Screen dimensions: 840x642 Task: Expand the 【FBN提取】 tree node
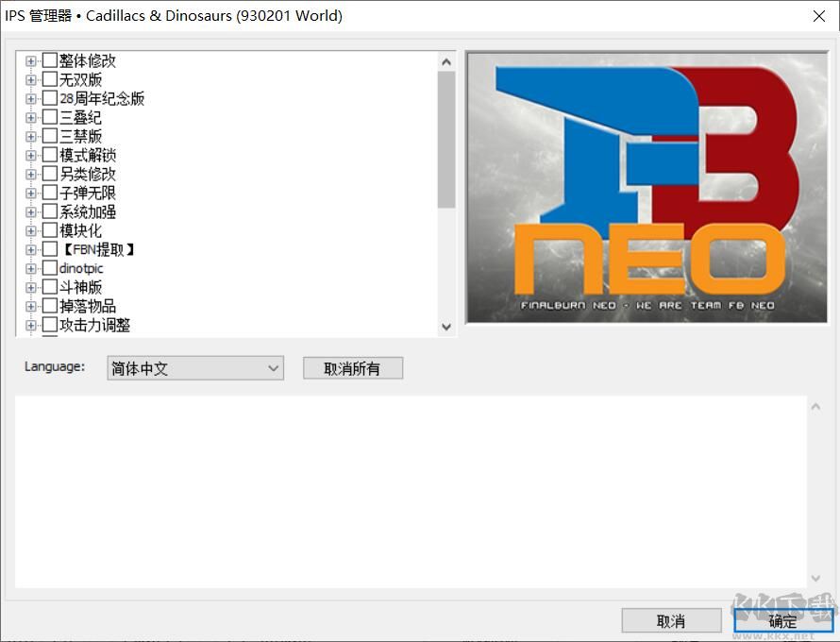click(30, 250)
